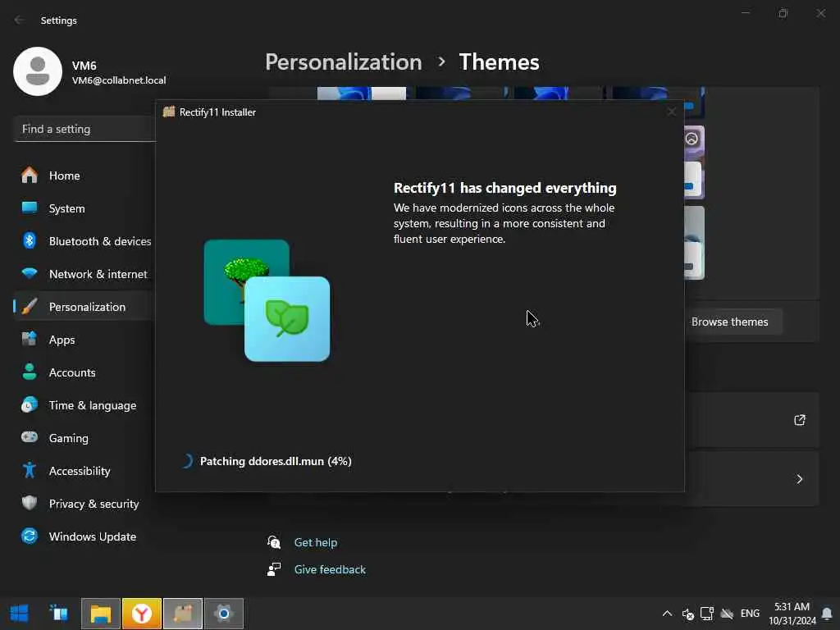Click the Get help icon
This screenshot has height=630, width=840.
pyautogui.click(x=274, y=542)
